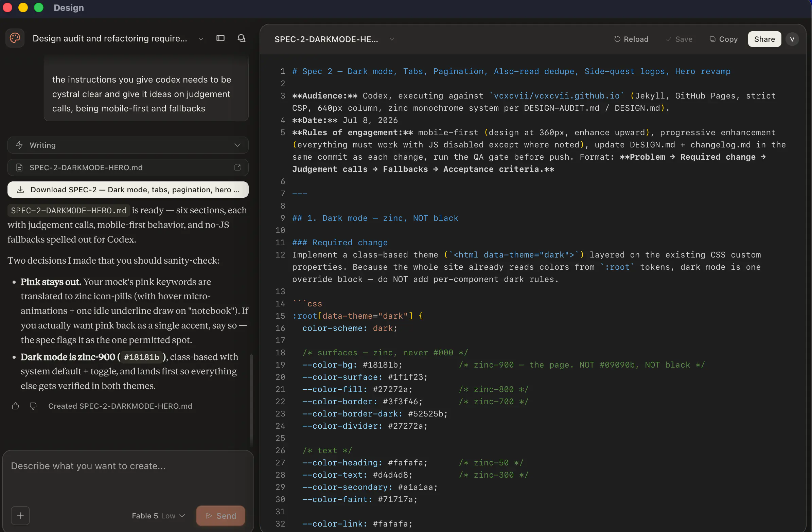Click the open-external icon on file row

click(x=237, y=167)
